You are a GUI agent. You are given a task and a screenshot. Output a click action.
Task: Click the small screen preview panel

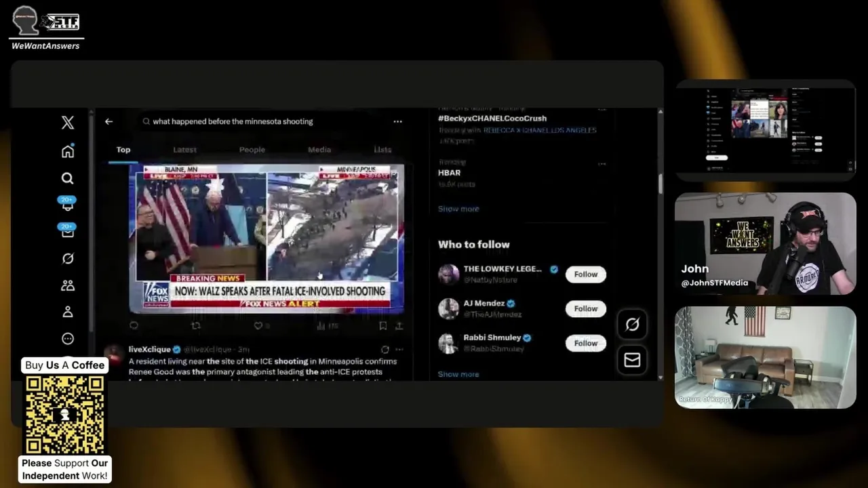tap(766, 131)
